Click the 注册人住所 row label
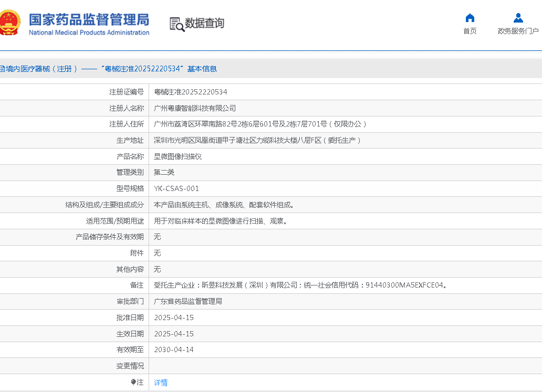Image resolution: width=542 pixels, height=392 pixels. (x=127, y=124)
